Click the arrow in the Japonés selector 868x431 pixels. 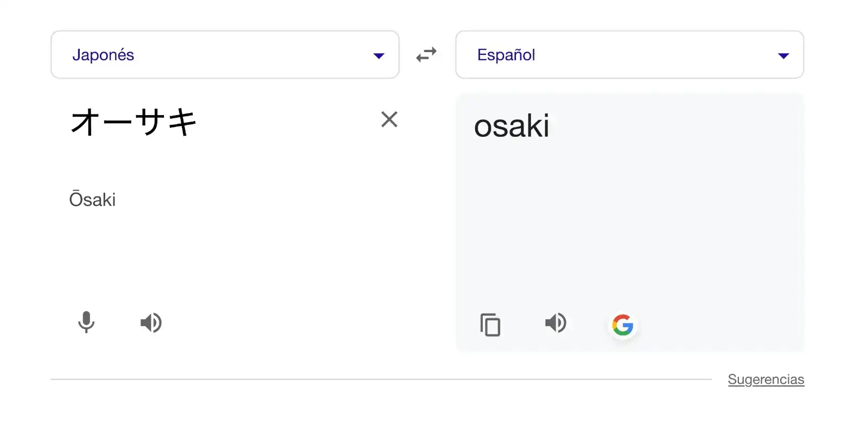[379, 55]
